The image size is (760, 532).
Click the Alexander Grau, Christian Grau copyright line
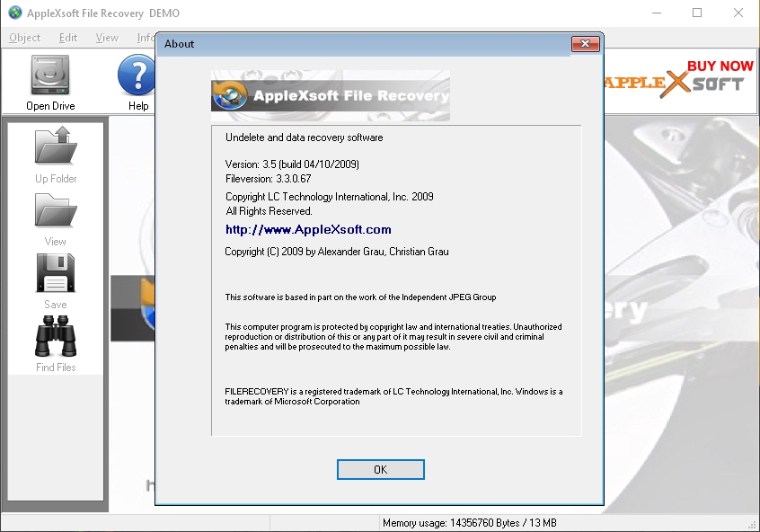pyautogui.click(x=337, y=252)
